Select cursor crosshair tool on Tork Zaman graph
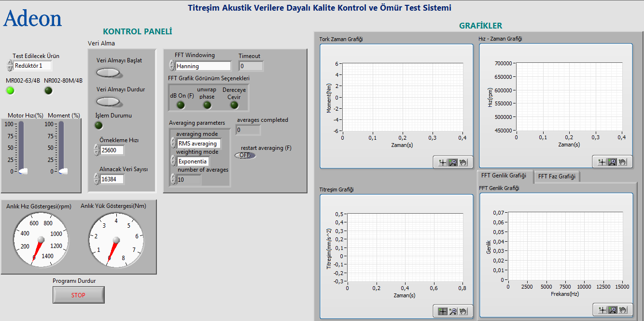The image size is (644, 321). [x=442, y=162]
